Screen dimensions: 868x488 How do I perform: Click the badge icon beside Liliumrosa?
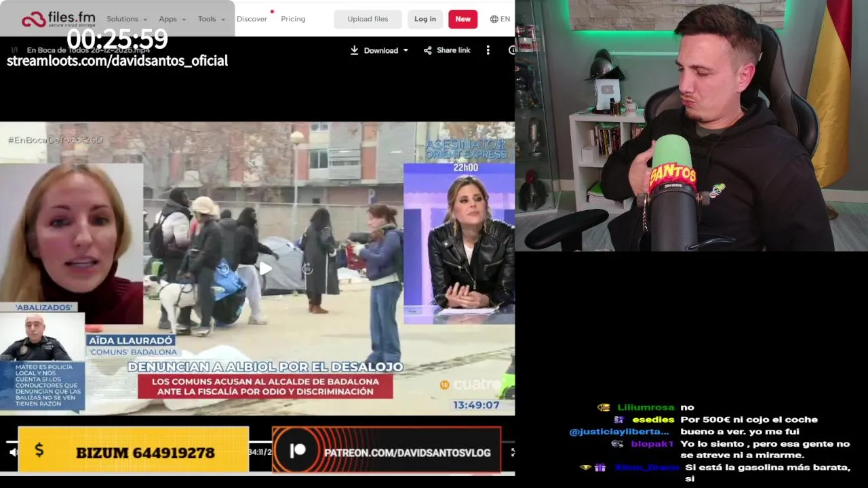(x=604, y=407)
